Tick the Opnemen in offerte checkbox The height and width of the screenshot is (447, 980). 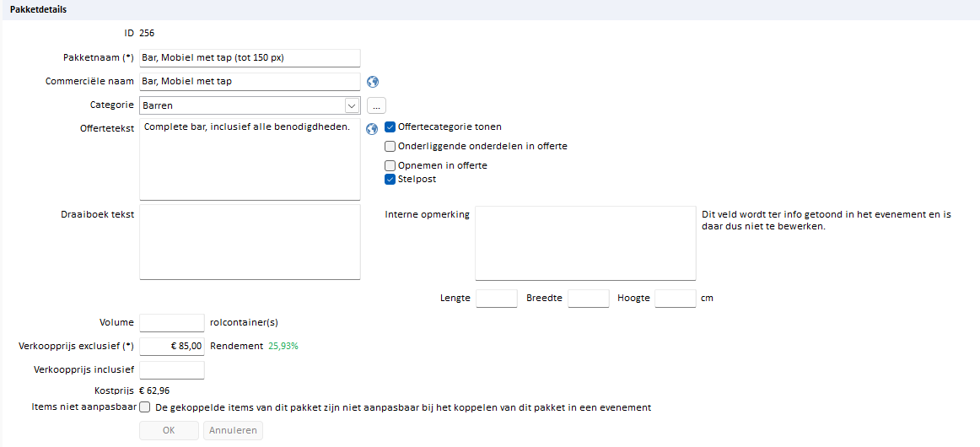390,165
